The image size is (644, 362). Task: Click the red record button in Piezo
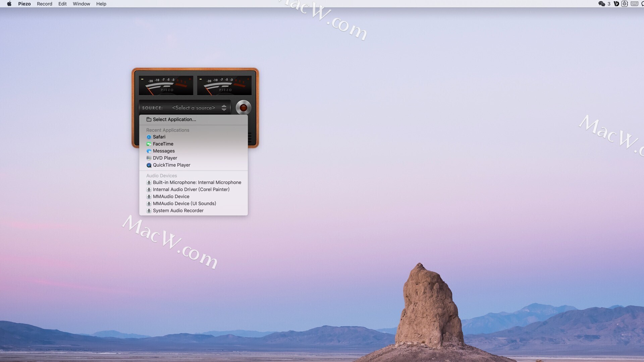[243, 108]
